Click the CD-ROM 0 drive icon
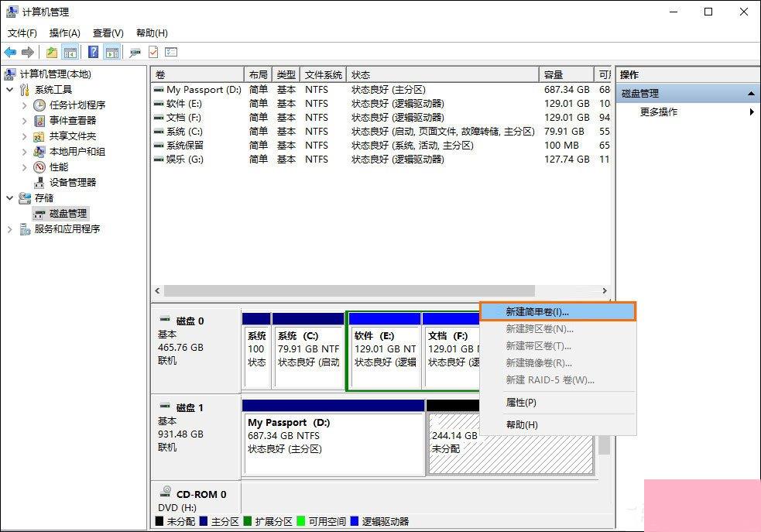The height and width of the screenshot is (532, 761). click(x=166, y=492)
